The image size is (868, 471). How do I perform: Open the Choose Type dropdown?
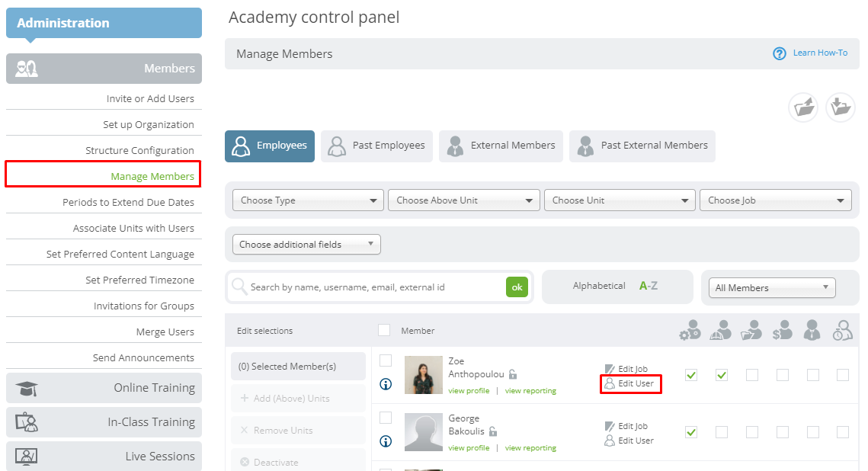(309, 200)
